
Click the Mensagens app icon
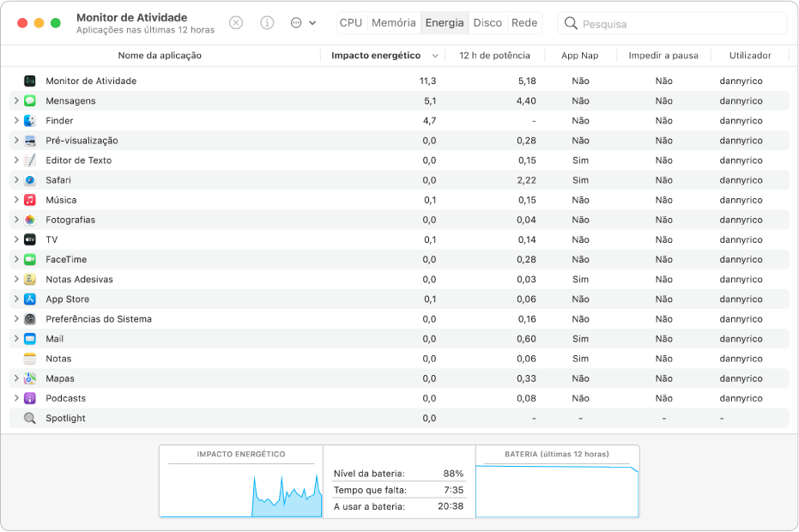(x=30, y=101)
